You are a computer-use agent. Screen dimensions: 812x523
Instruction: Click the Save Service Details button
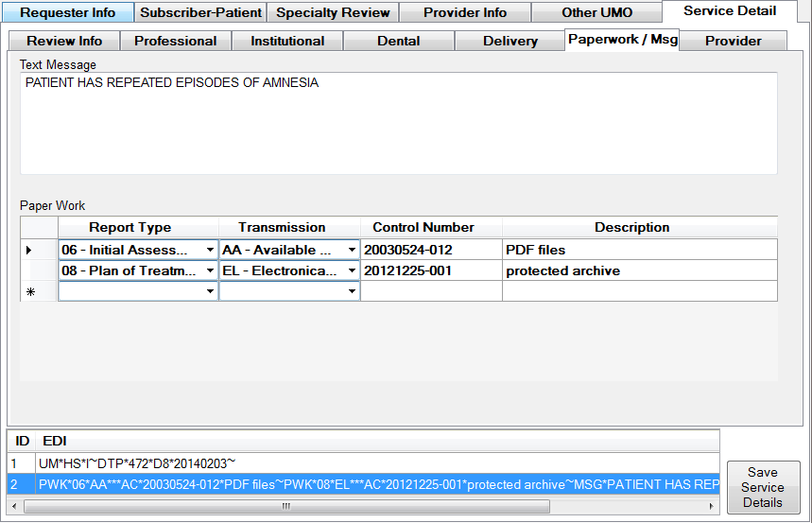tap(762, 487)
